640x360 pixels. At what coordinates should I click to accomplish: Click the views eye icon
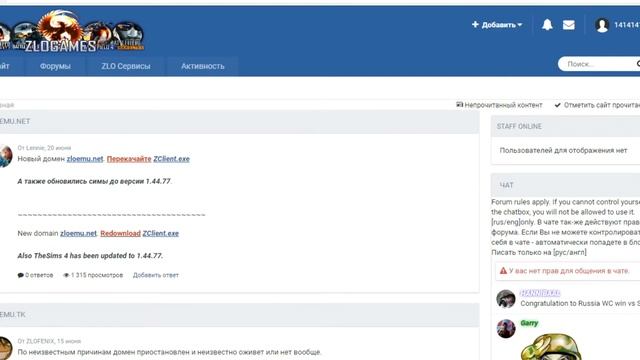tap(66, 275)
